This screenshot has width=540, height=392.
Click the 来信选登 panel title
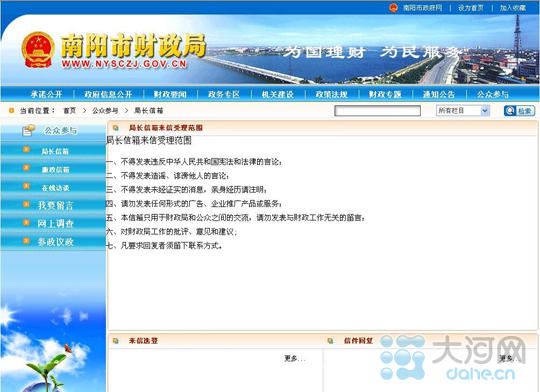[143, 341]
